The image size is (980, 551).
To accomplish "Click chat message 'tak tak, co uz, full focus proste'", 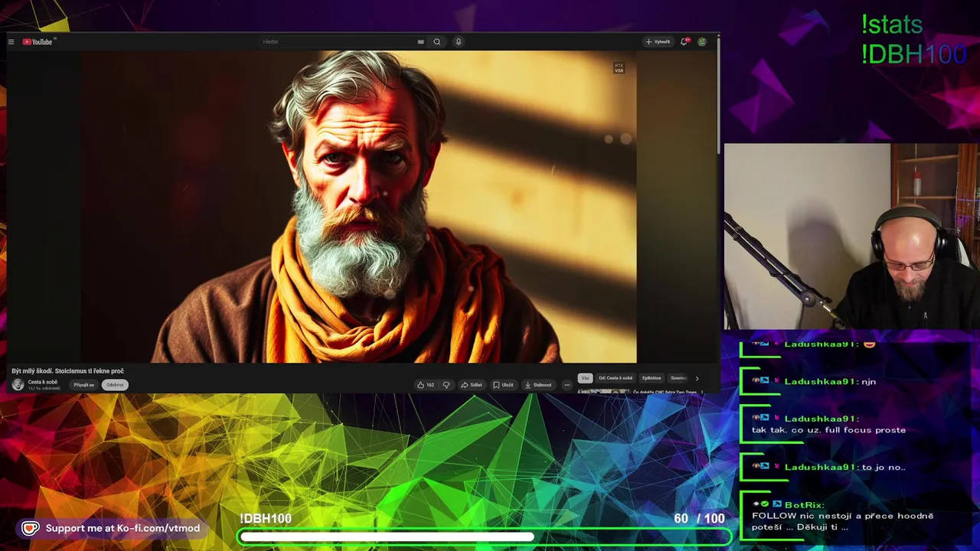I will coord(828,430).
